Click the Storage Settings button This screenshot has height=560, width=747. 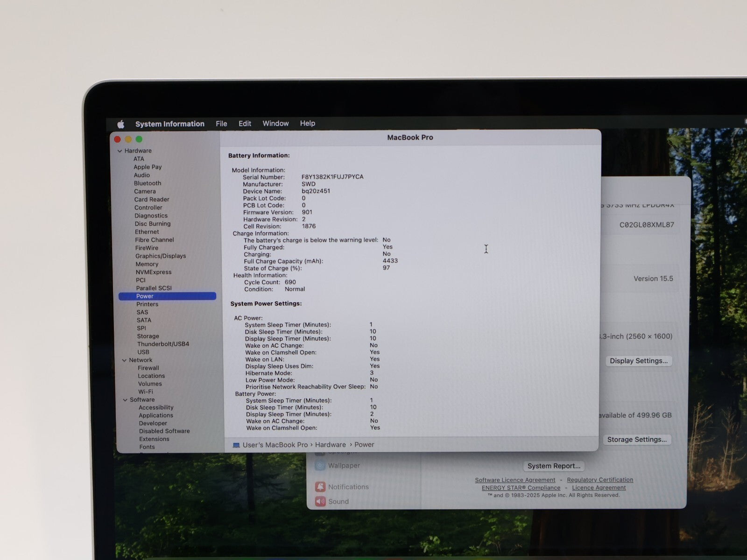coord(637,440)
